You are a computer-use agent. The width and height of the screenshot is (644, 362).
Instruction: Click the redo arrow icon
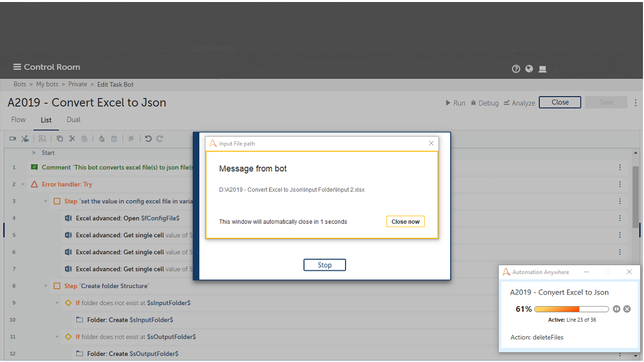pos(159,139)
